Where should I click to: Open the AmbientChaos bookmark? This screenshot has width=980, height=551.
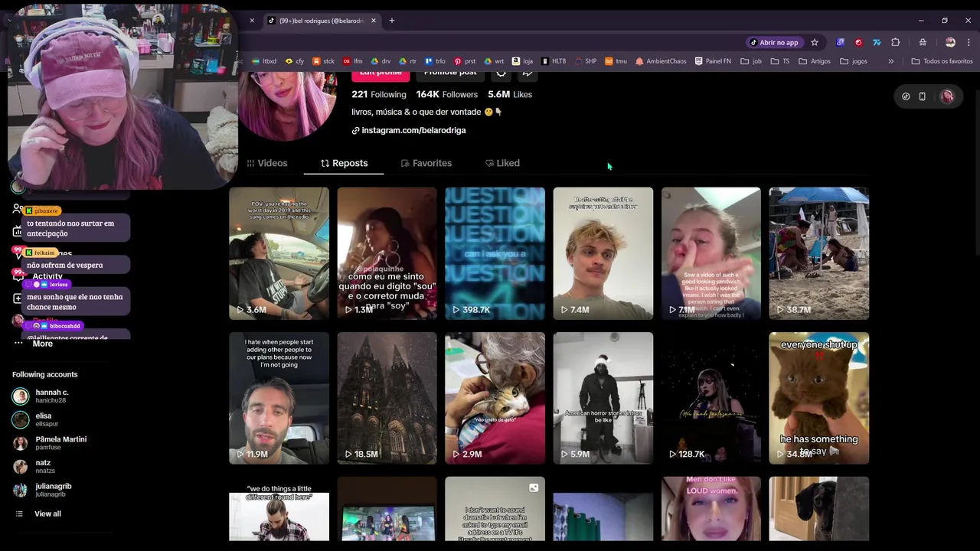pyautogui.click(x=661, y=61)
